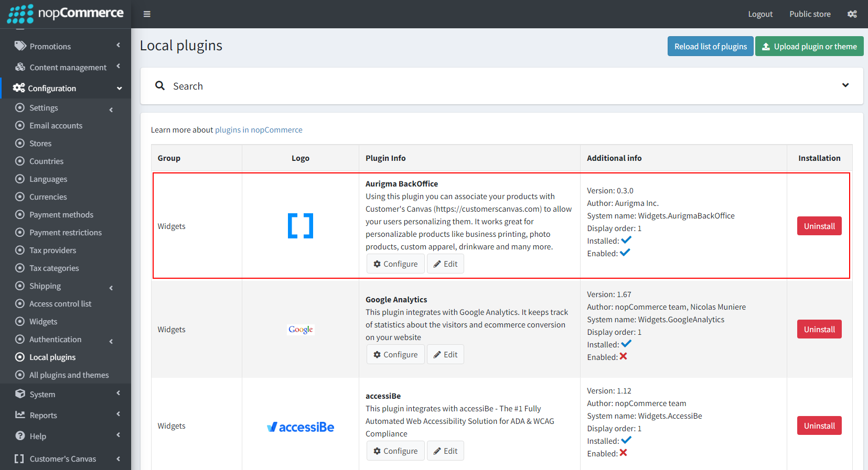Click the Search panel label
The width and height of the screenshot is (868, 470).
click(x=188, y=86)
